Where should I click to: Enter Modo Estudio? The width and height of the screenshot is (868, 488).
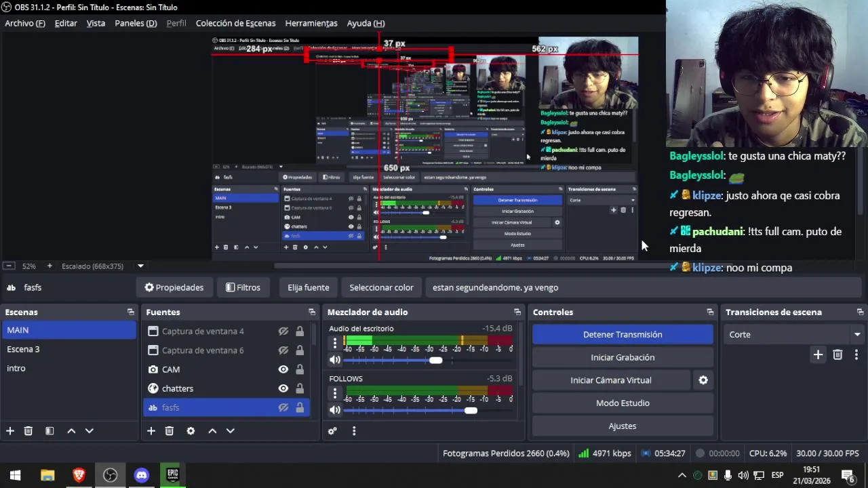(x=623, y=403)
